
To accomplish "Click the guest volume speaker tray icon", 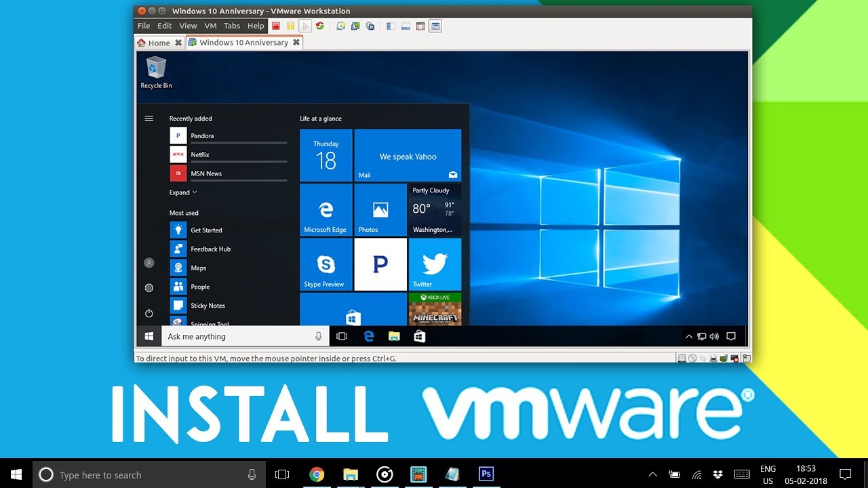I will point(714,336).
